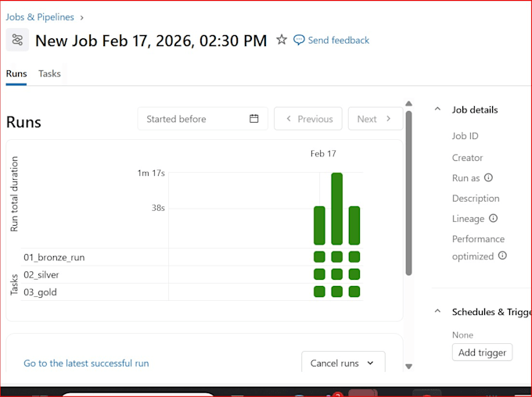532x397 pixels.
Task: Go to Previous page of runs
Action: [x=308, y=119]
